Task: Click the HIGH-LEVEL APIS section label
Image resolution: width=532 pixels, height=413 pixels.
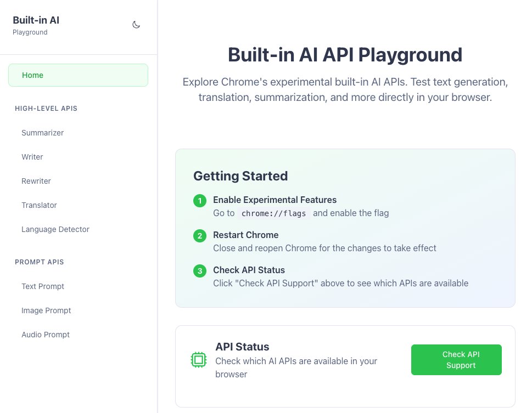Action: point(46,109)
